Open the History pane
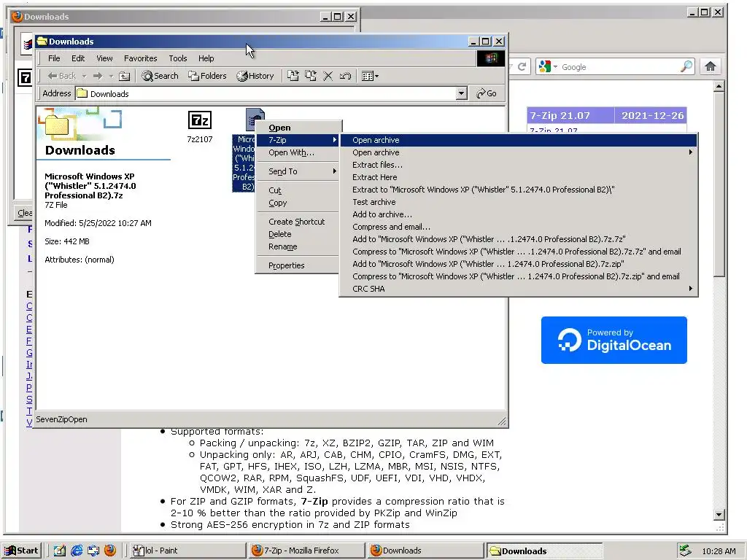Viewport: 747px width, 560px height. click(x=255, y=76)
